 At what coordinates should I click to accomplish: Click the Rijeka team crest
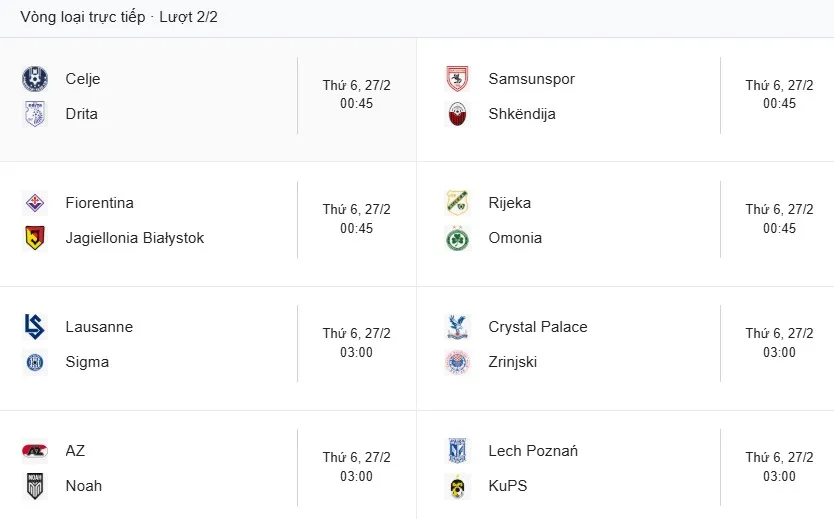click(458, 203)
